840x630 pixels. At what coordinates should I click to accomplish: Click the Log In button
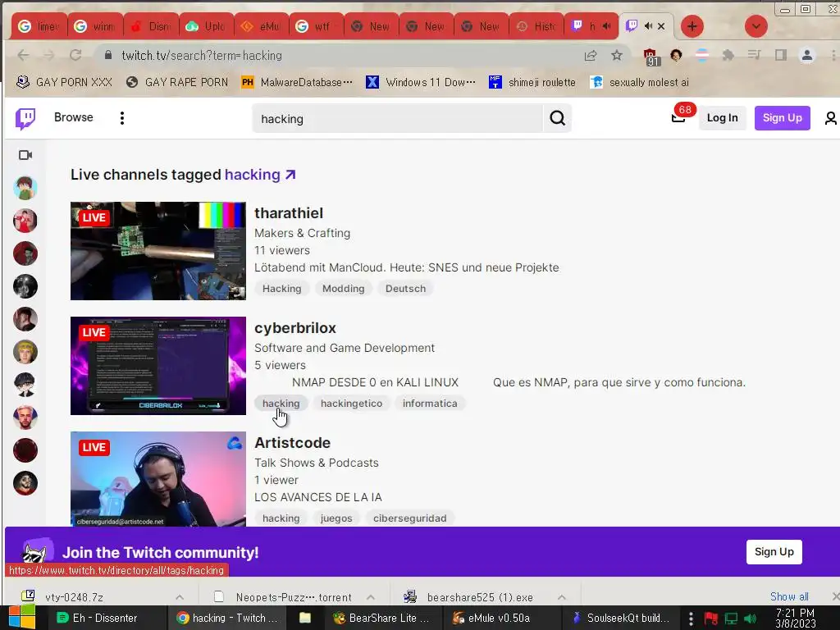tap(722, 118)
